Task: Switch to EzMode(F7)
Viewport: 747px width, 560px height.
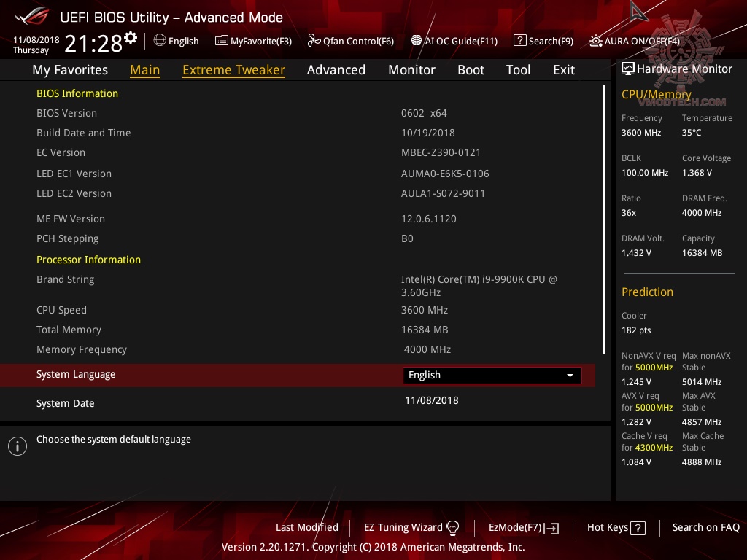Action: 524,528
